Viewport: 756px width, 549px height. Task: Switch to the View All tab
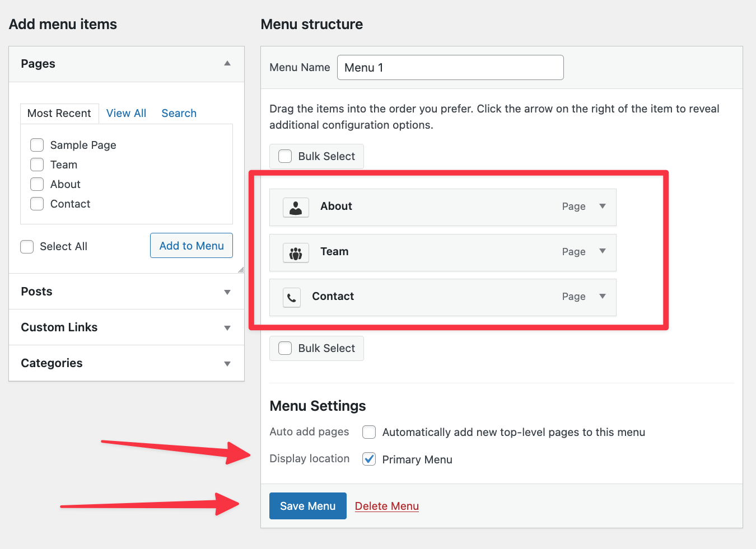coord(126,114)
